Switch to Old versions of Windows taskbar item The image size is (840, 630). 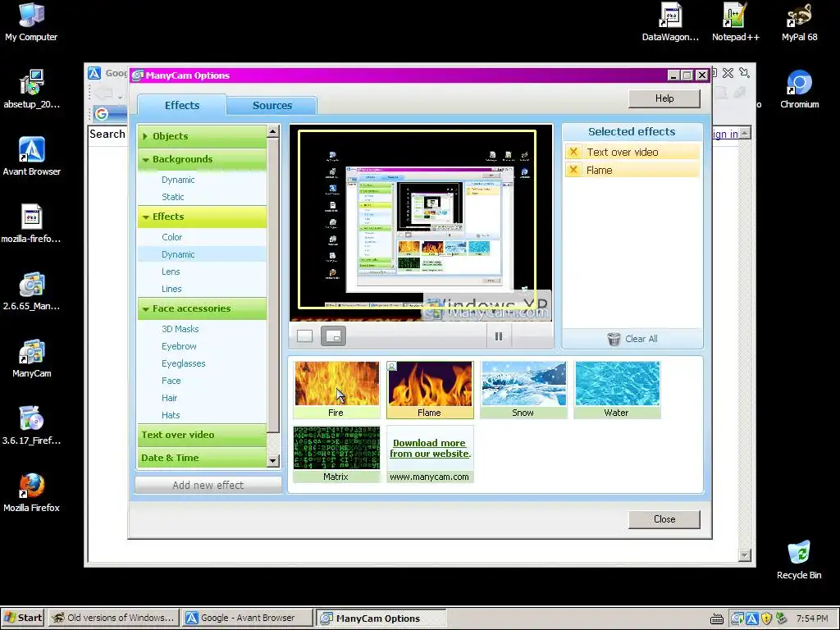click(x=113, y=618)
